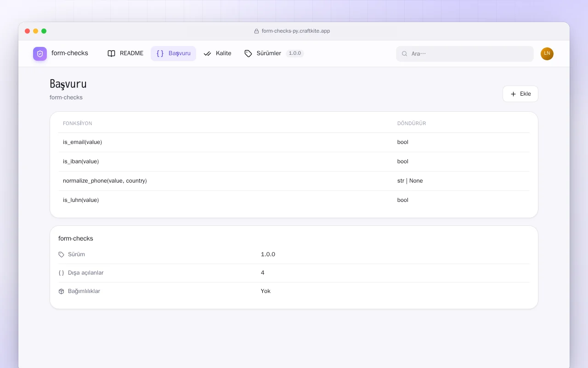Select the is_email(value) row
Screen dimensions: 588x368
(294, 142)
